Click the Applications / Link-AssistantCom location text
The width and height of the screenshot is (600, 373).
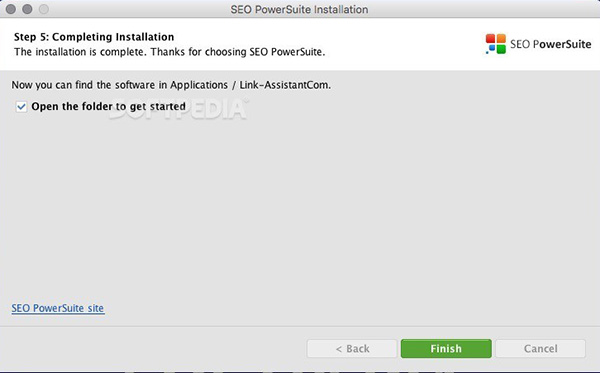click(250, 85)
